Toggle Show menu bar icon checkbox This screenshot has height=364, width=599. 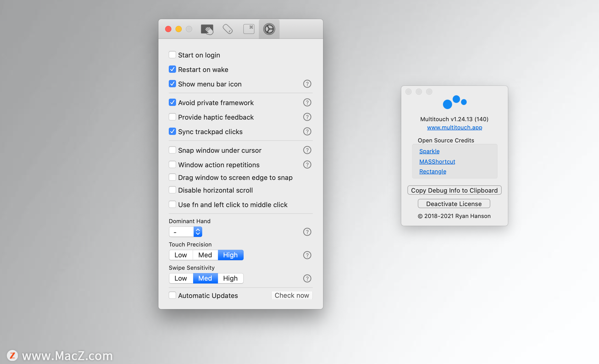(172, 84)
